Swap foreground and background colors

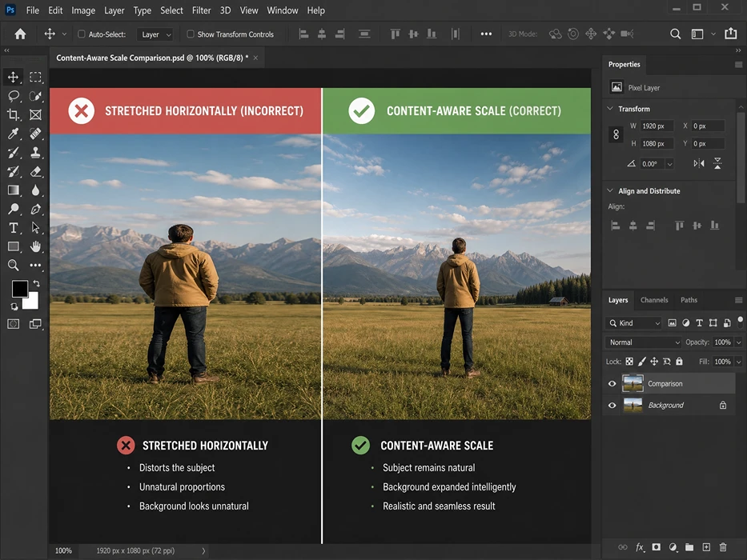[x=37, y=284]
